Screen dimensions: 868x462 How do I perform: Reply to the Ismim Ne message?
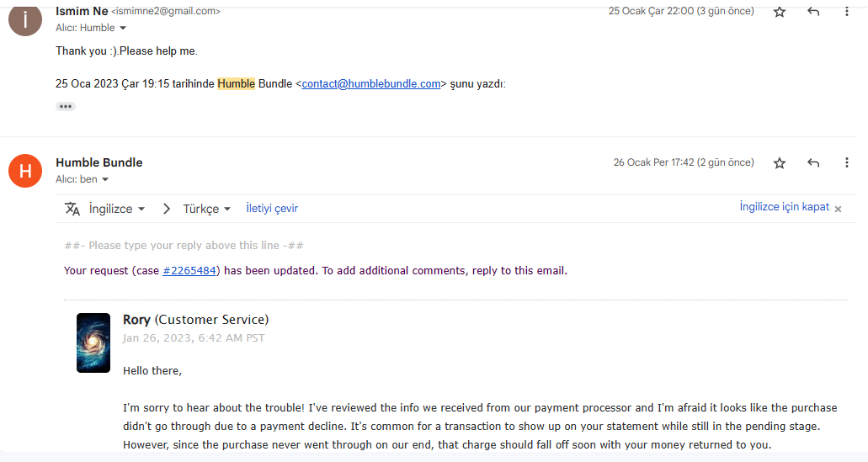813,12
